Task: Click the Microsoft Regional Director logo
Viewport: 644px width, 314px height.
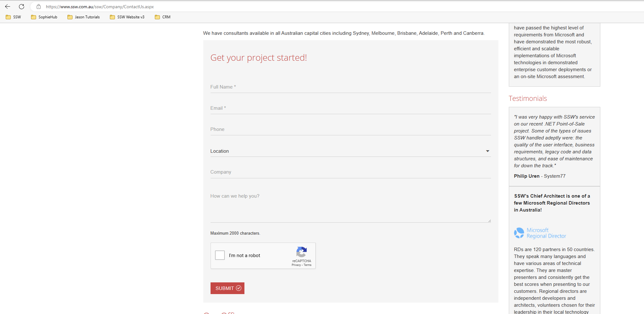Action: coord(540,233)
